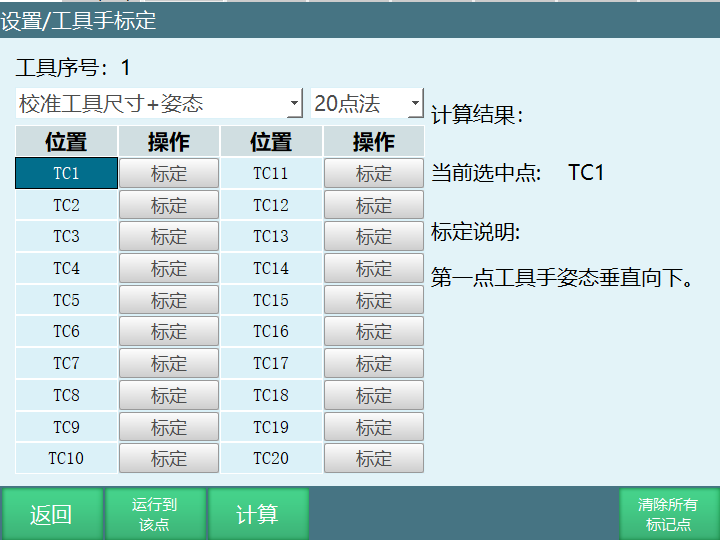Select the TC1 position cell
This screenshot has width=720, height=540.
tap(66, 173)
